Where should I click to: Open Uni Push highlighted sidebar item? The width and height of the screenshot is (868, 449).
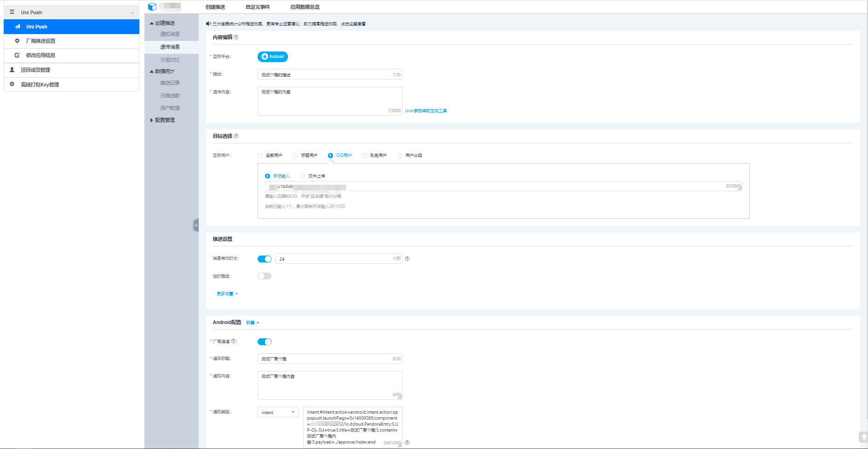[71, 27]
